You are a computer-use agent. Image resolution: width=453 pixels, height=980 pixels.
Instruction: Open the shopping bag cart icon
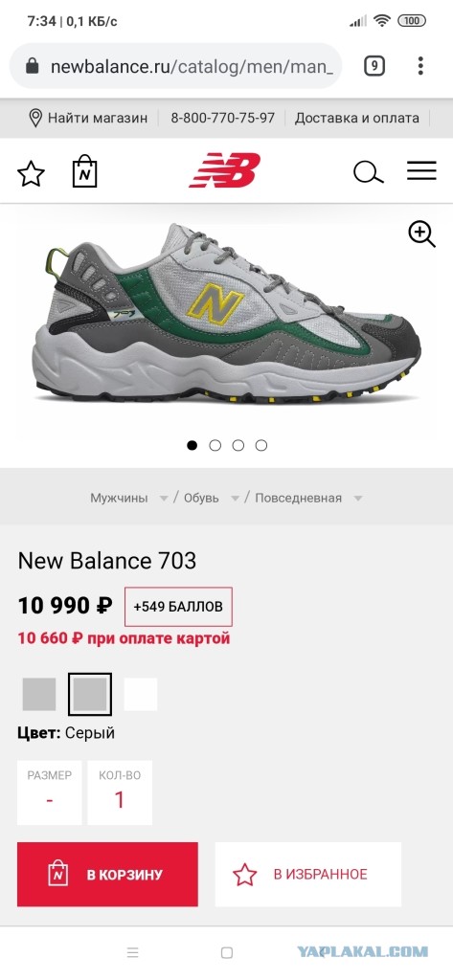point(85,171)
